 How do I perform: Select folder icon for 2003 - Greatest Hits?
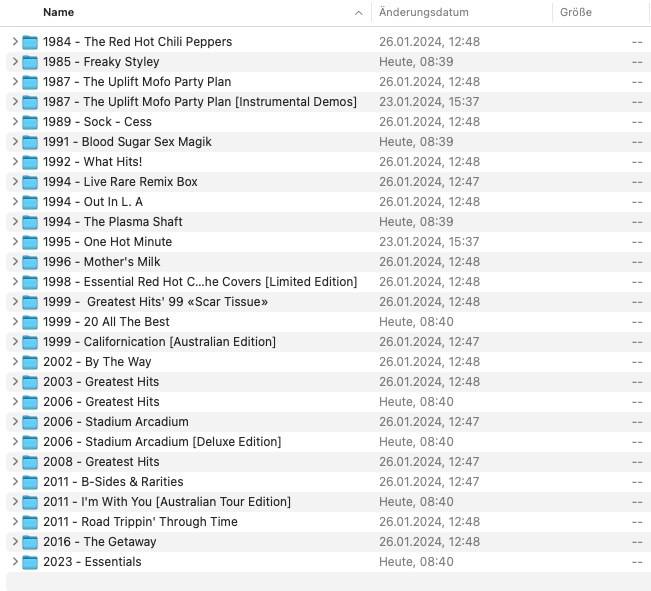pyautogui.click(x=29, y=382)
